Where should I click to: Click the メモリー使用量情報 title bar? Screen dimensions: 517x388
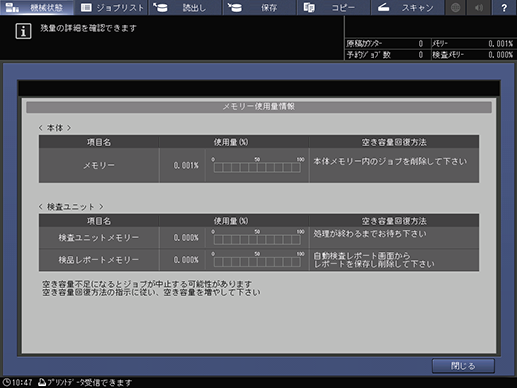tap(259, 107)
